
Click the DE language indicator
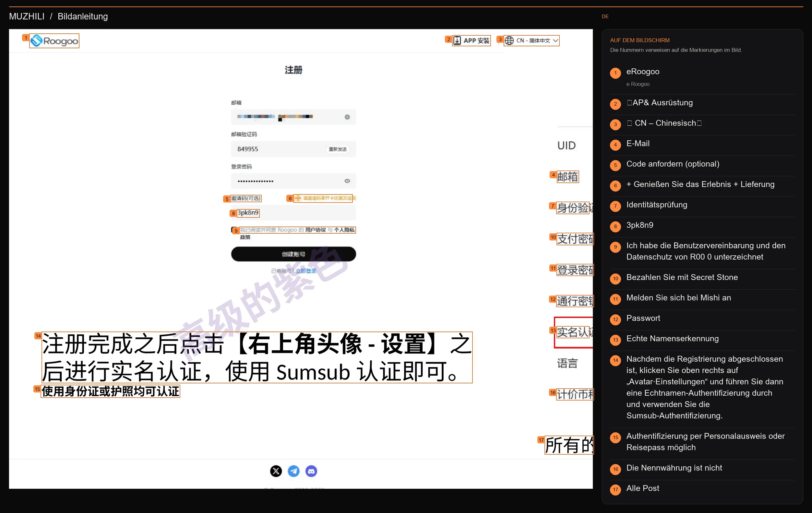pyautogui.click(x=605, y=16)
